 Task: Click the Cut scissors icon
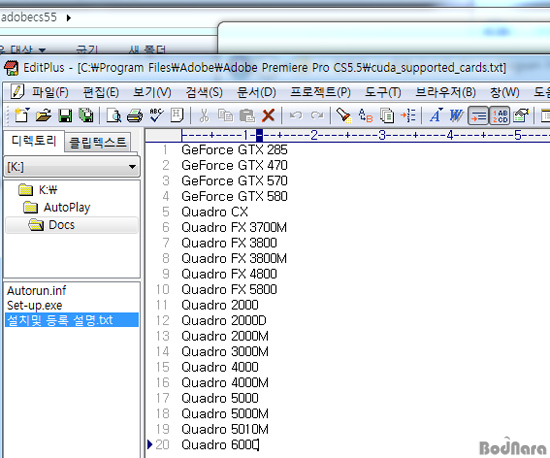click(204, 115)
